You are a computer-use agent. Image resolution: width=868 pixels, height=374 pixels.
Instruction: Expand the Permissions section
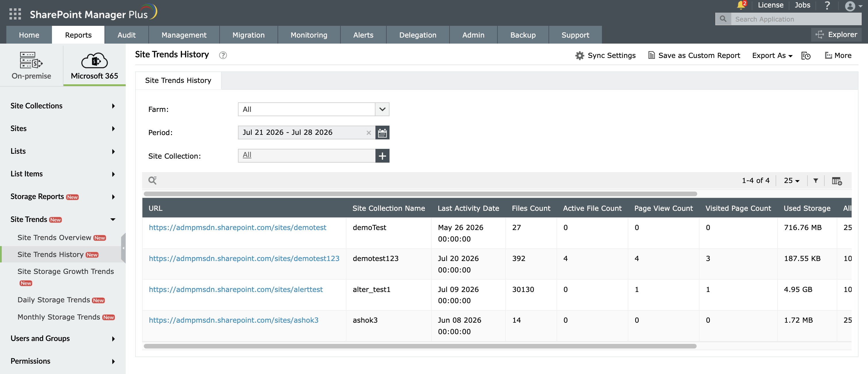(x=63, y=361)
